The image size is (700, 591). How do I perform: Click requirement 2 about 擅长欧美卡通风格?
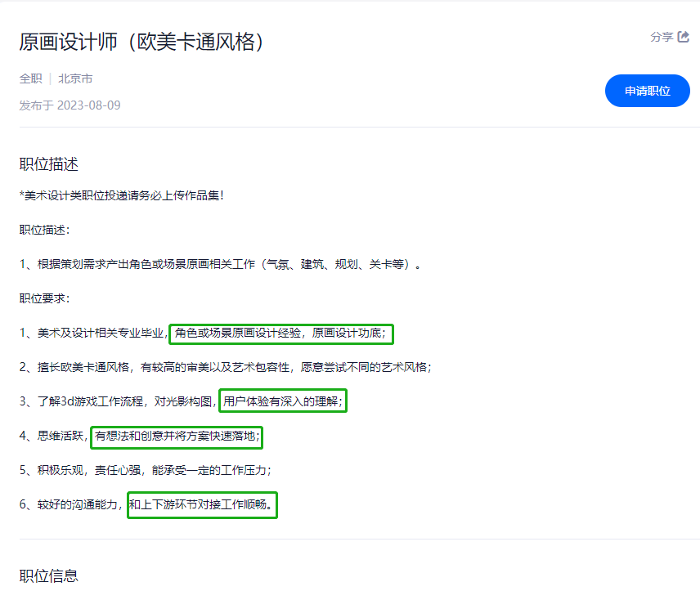click(226, 367)
